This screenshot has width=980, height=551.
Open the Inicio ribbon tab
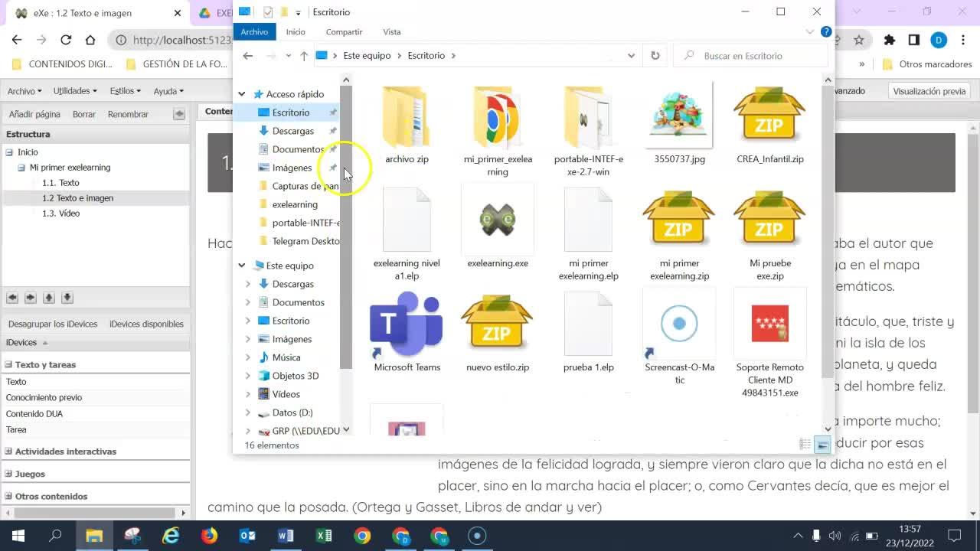(x=296, y=32)
